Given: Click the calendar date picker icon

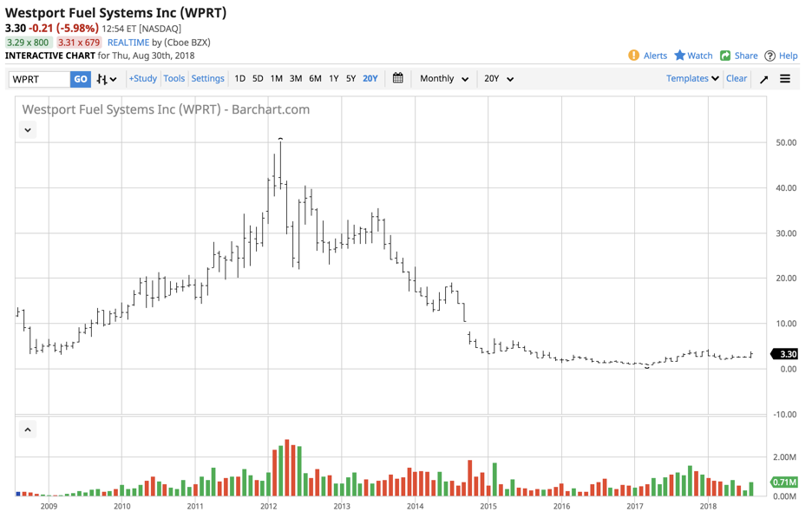Looking at the screenshot, I should (x=397, y=78).
